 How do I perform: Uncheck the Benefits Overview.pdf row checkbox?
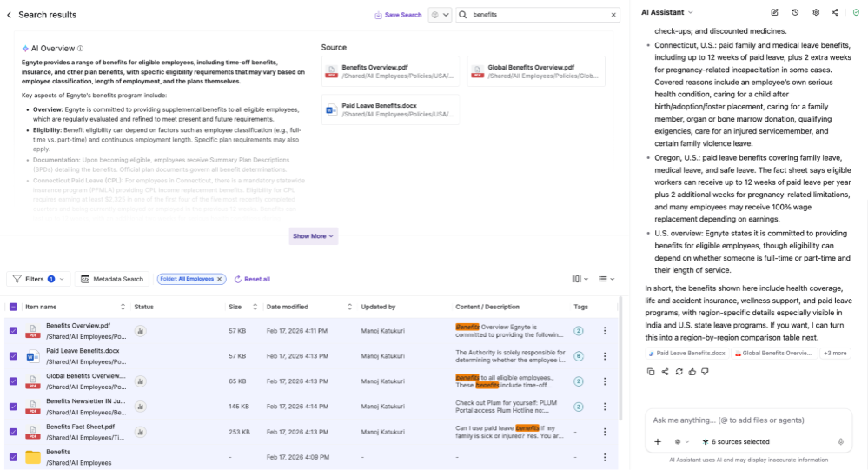click(13, 330)
